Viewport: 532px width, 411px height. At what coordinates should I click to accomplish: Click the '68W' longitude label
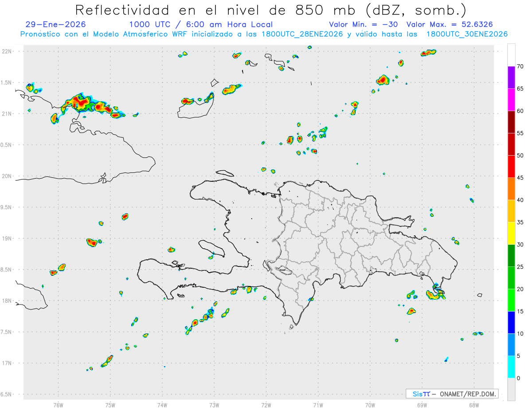[x=474, y=405]
